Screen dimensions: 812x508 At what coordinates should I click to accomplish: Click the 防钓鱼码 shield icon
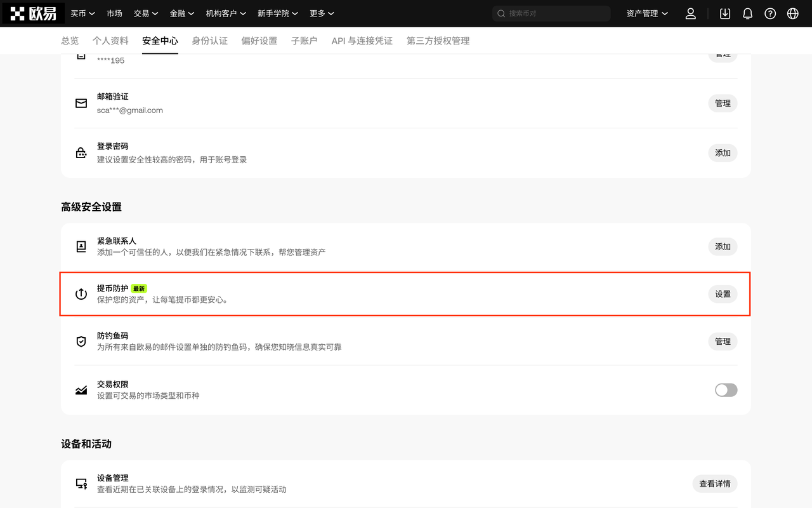coord(81,342)
